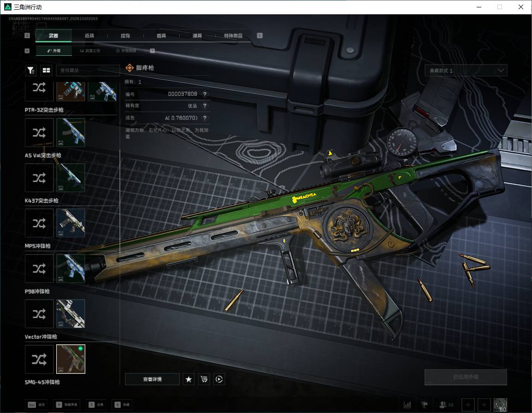Click the 已应用外观 button
532x413 pixels.
coord(466,377)
